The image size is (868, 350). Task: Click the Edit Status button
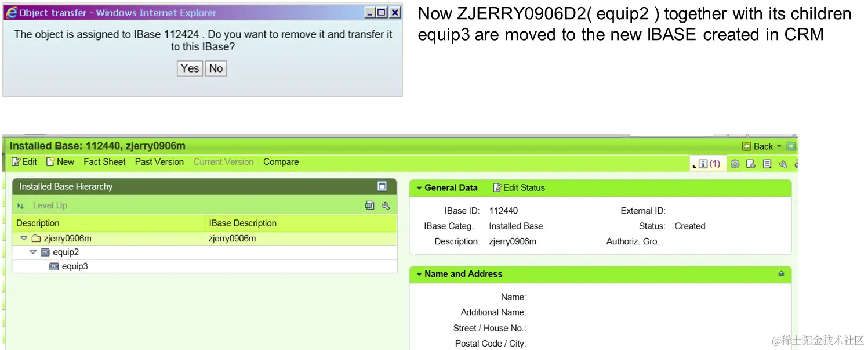(x=519, y=188)
